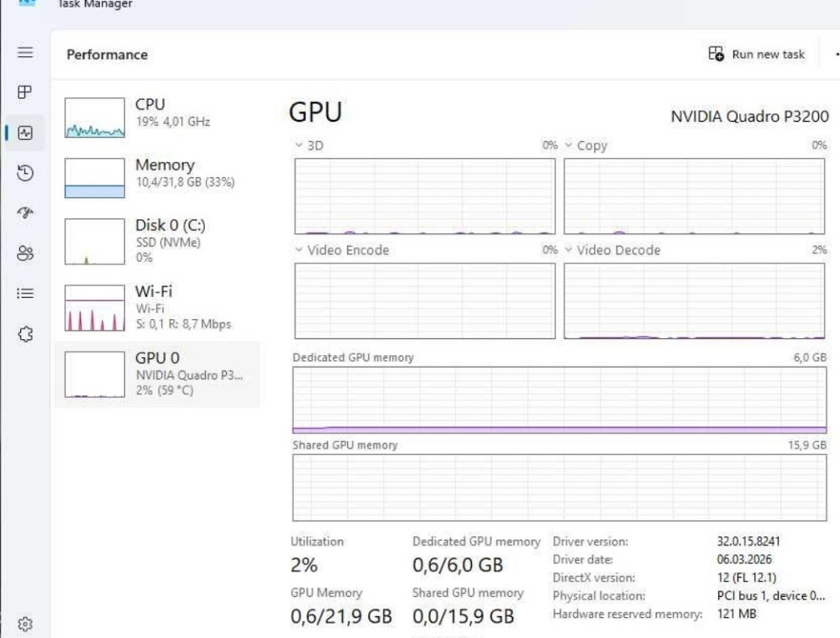
Task: Open the Details page from the sidebar
Action: [x=25, y=293]
